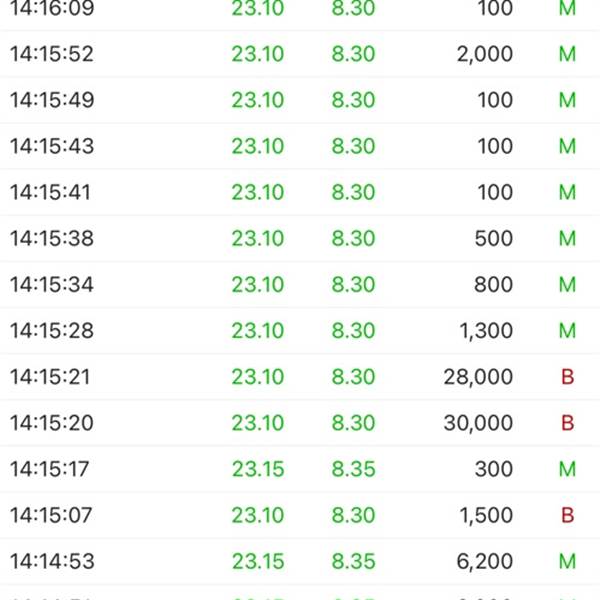Select the M marker at 14:15:17

coord(567,469)
